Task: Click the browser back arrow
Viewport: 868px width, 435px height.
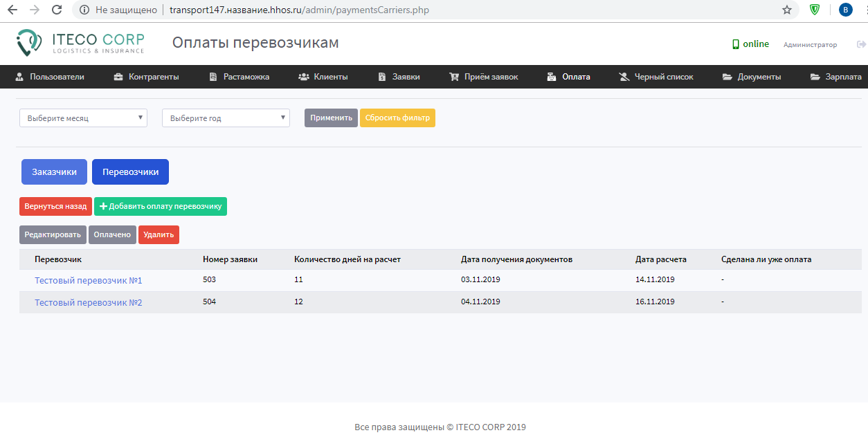Action: (13, 10)
